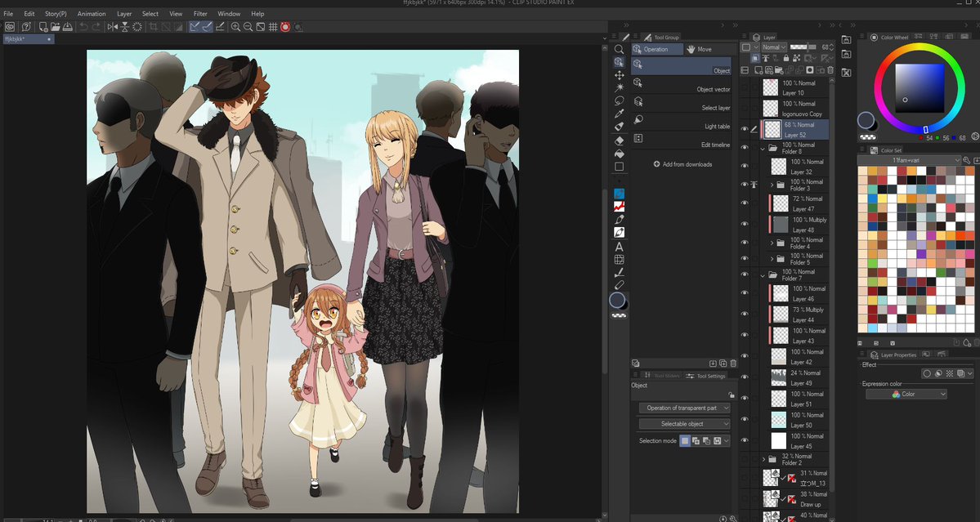The width and height of the screenshot is (980, 522).
Task: Open the Normal blending mode dropdown
Action: point(773,47)
